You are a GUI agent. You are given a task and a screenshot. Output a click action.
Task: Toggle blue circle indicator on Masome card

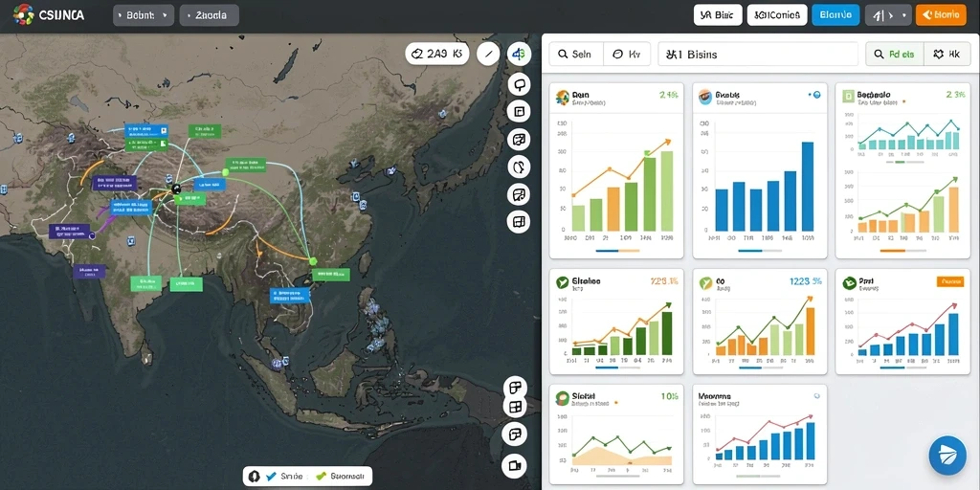click(817, 396)
